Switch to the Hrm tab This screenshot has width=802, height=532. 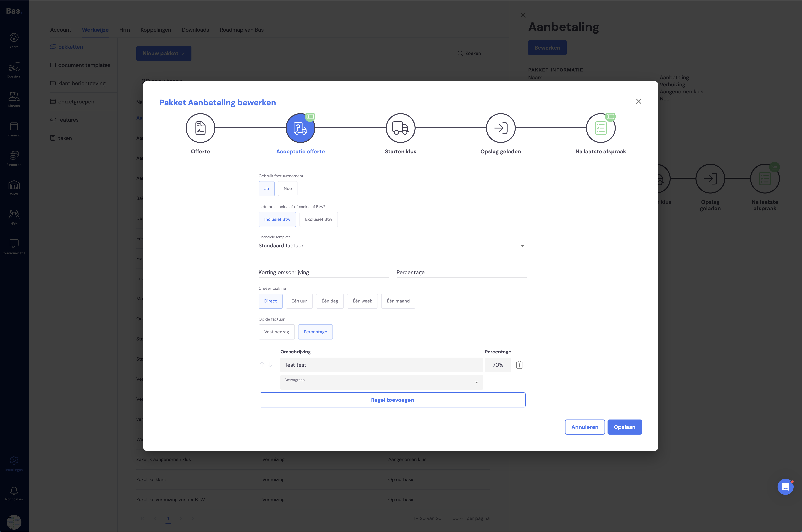tap(125, 30)
